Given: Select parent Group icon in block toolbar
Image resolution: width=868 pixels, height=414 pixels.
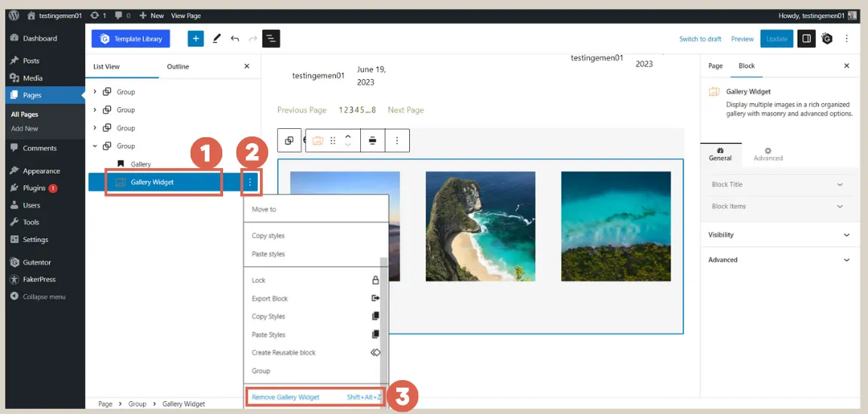Looking at the screenshot, I should tap(289, 141).
